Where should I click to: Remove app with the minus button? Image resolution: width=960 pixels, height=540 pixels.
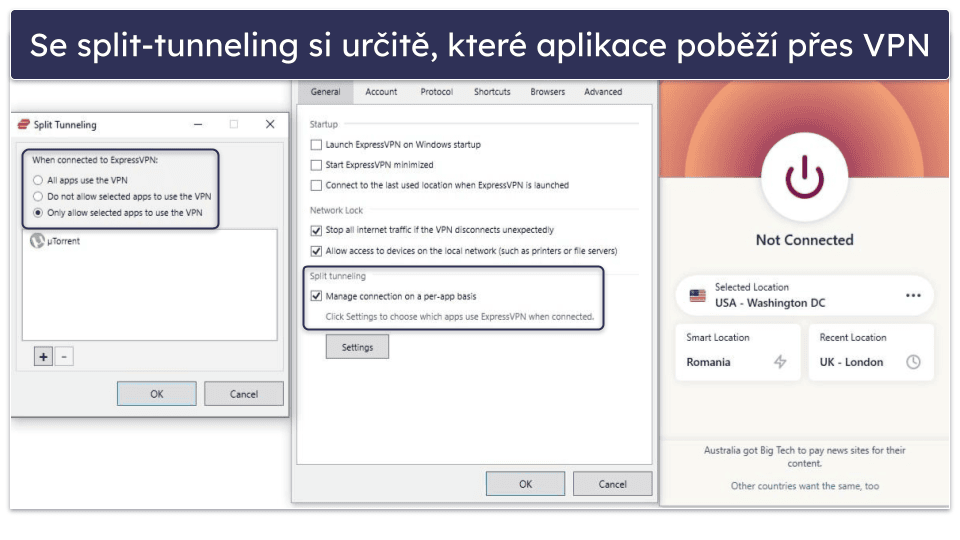(64, 356)
